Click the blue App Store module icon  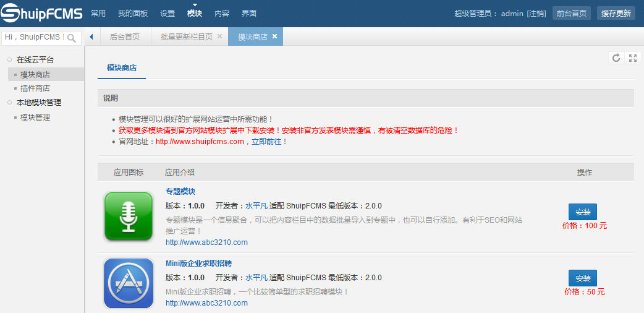[129, 283]
